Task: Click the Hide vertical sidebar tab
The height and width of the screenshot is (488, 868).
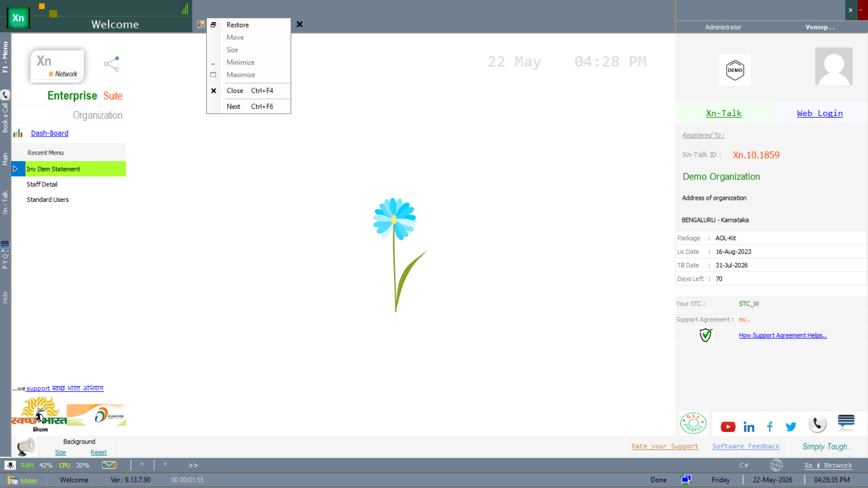Action: pyautogui.click(x=5, y=297)
